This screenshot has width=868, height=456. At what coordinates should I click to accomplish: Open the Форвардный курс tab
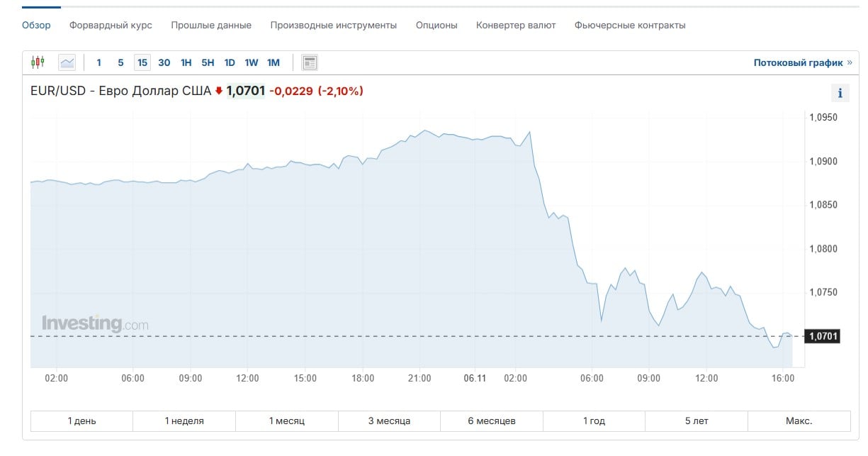[x=111, y=25]
